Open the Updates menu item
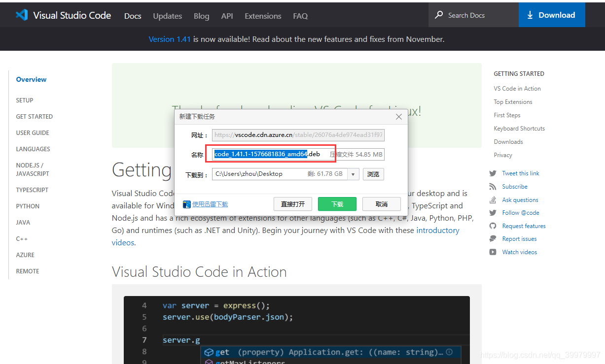 [x=168, y=16]
